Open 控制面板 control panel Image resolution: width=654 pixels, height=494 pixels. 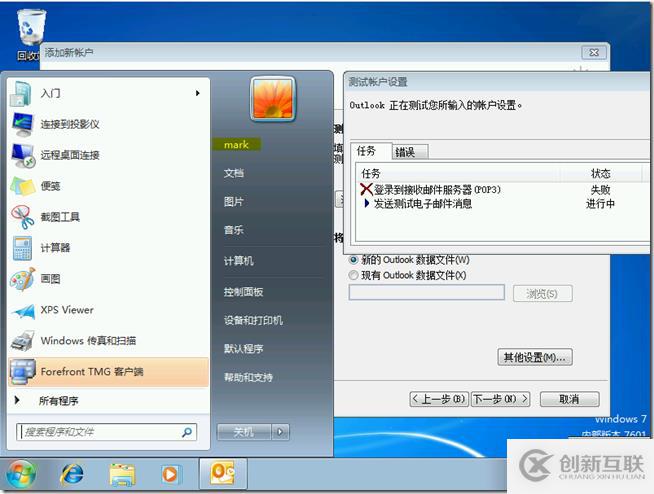(x=243, y=292)
